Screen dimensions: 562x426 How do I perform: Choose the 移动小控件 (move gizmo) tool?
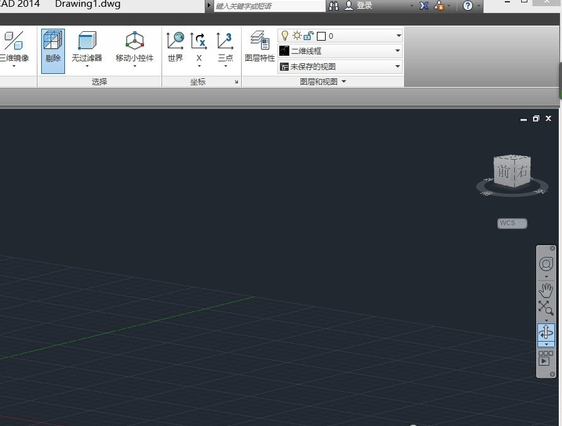[x=134, y=46]
